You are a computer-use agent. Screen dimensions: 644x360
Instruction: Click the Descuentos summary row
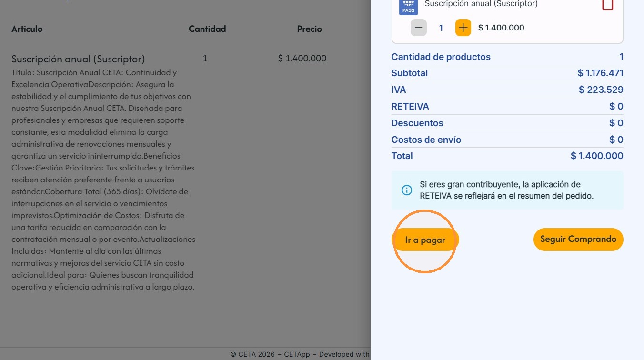coord(507,123)
